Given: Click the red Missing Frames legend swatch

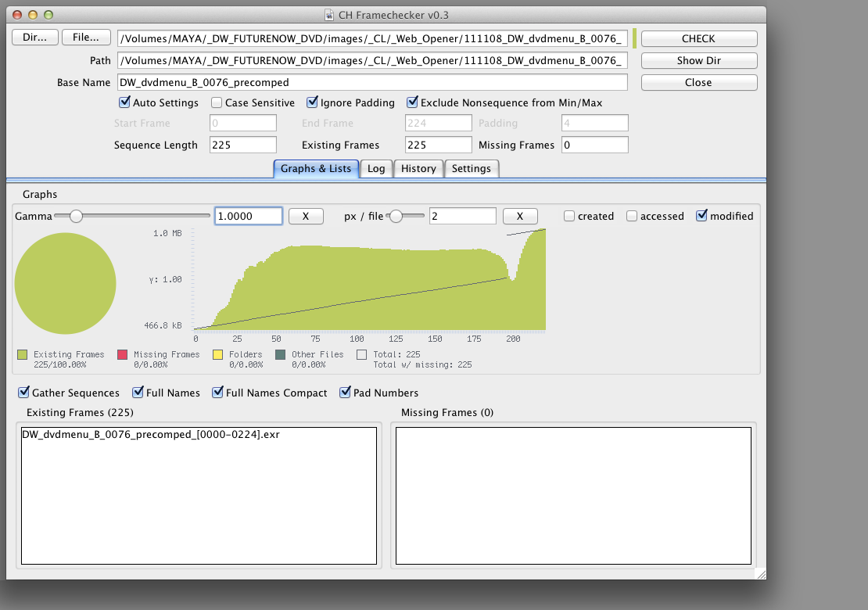Looking at the screenshot, I should click(x=123, y=355).
